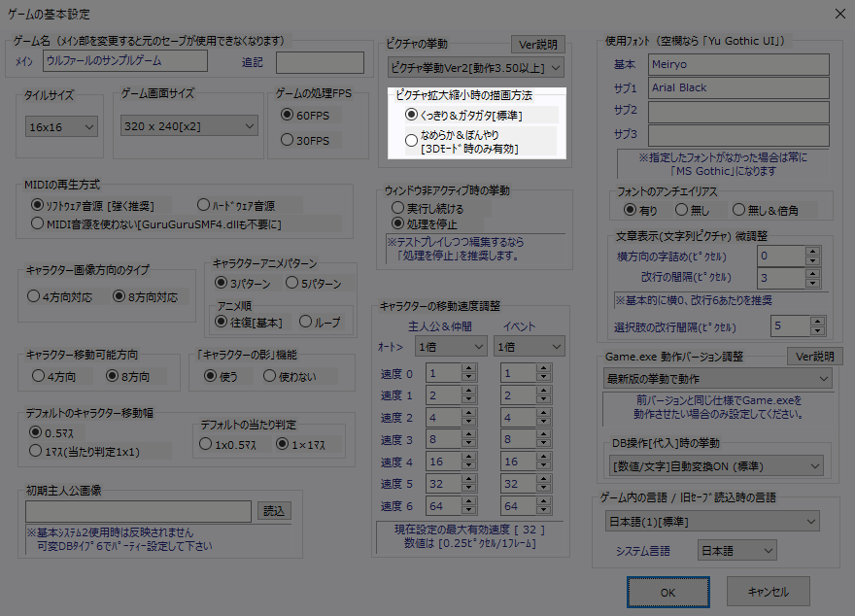
Task: Decrease 速度 5 event speed
Action: pyautogui.click(x=543, y=489)
